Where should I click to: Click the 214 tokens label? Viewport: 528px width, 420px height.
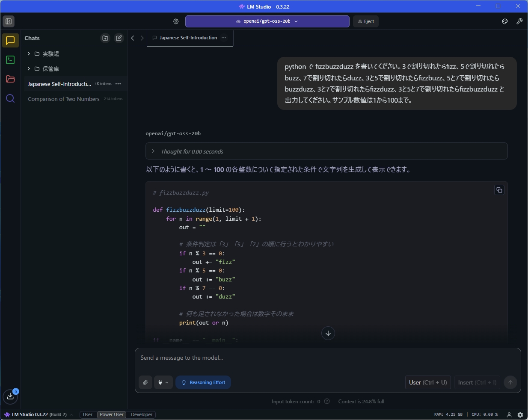click(113, 99)
